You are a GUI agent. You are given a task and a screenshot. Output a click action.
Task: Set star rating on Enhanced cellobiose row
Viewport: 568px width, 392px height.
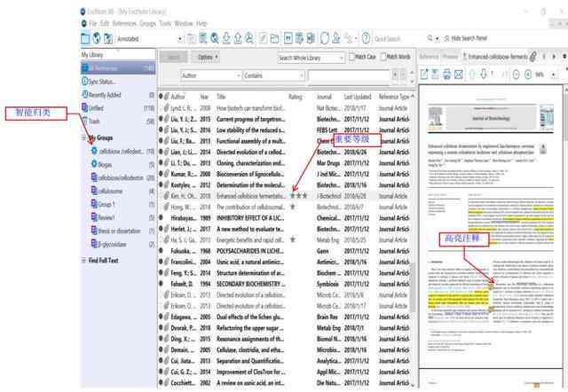point(299,196)
